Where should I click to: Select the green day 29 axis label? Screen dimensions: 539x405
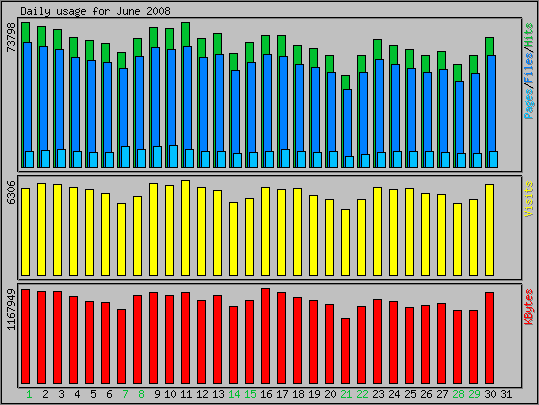pyautogui.click(x=474, y=394)
